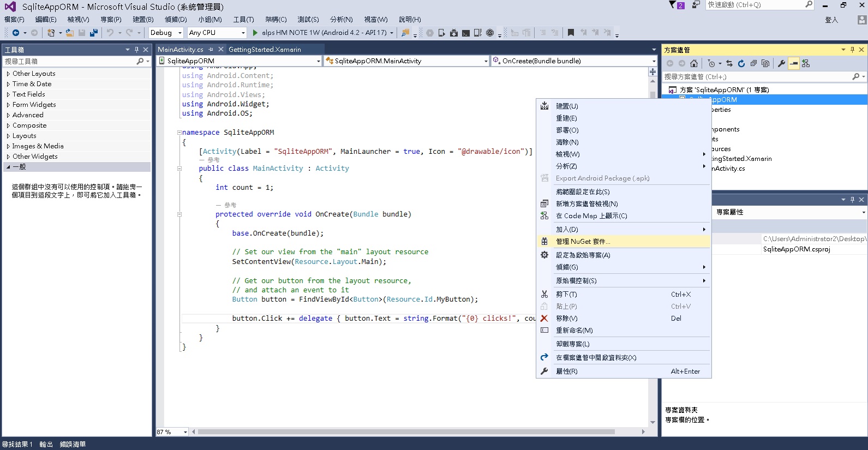Refresh the Solution Explorer
Viewport: 868px width, 450px height.
click(x=741, y=63)
